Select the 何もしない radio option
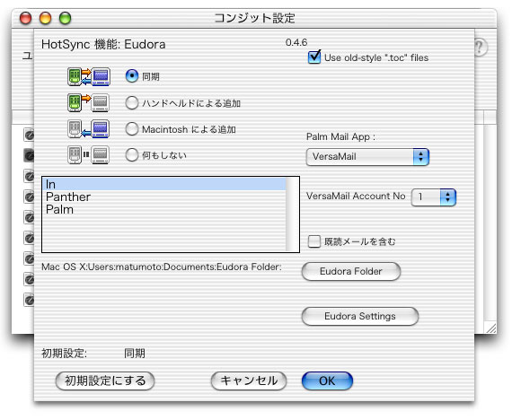The image size is (512, 420). coord(131,155)
